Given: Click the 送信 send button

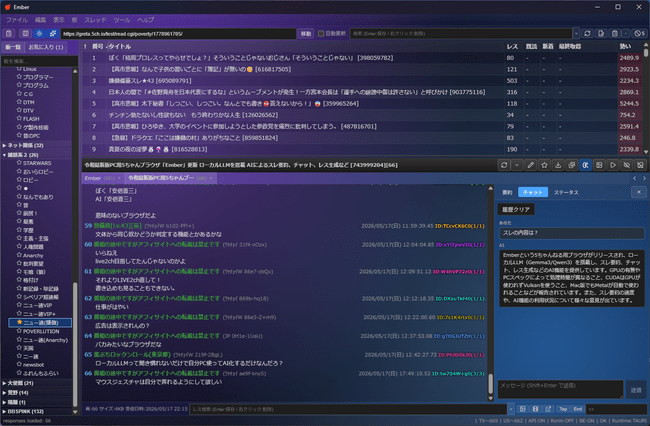Looking at the screenshot, I should (636, 390).
